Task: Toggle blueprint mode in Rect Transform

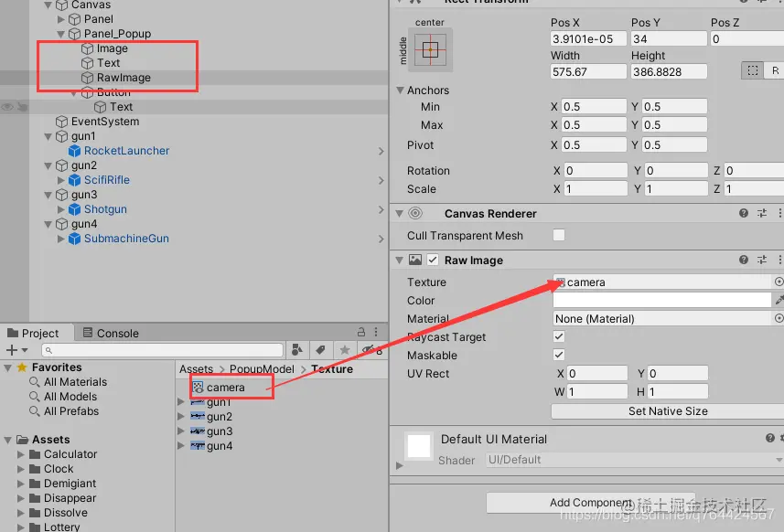Action: [753, 70]
